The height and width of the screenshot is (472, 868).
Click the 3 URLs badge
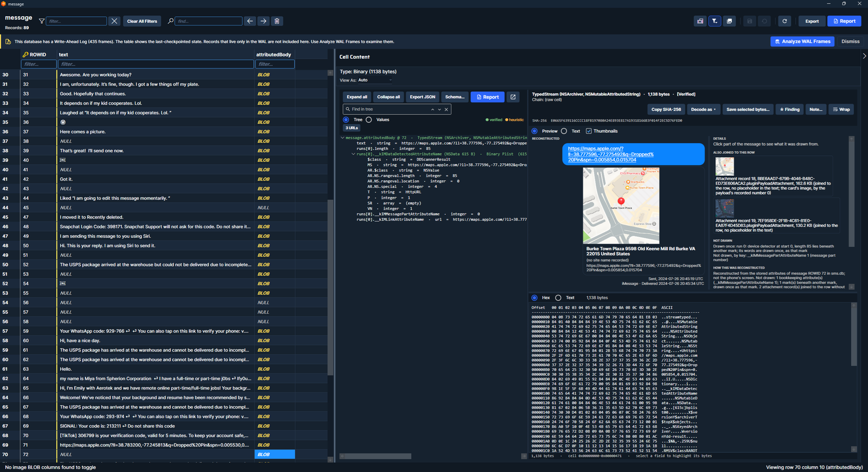tap(352, 128)
